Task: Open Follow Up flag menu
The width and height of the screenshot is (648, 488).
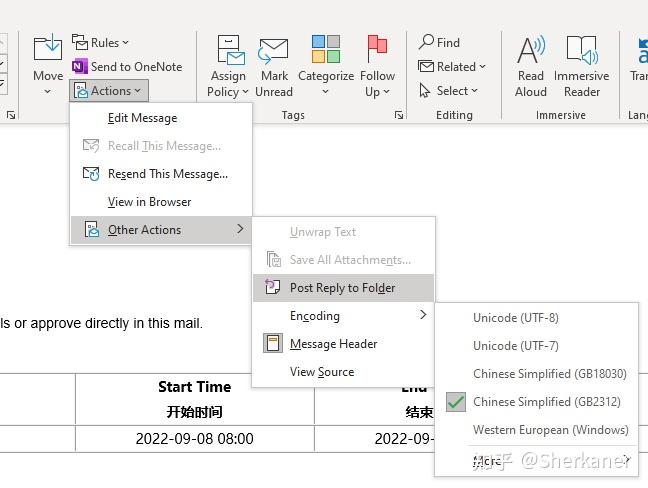Action: (377, 66)
